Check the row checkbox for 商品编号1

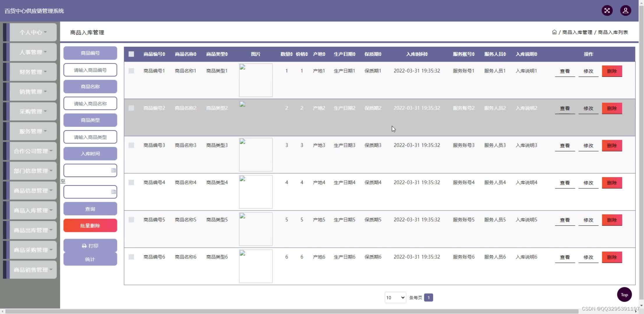[131, 71]
